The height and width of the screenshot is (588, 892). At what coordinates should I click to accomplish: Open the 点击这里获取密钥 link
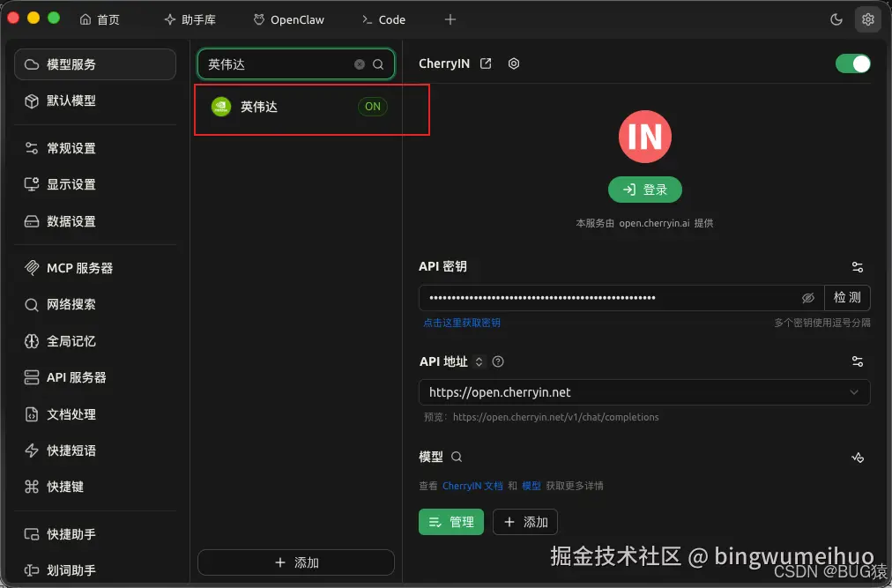click(462, 322)
